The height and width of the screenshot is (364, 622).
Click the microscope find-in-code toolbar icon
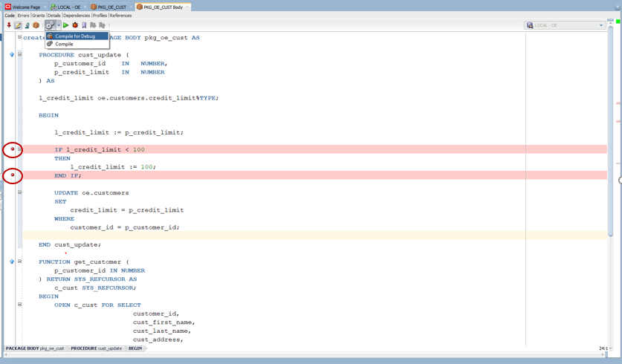(x=27, y=25)
